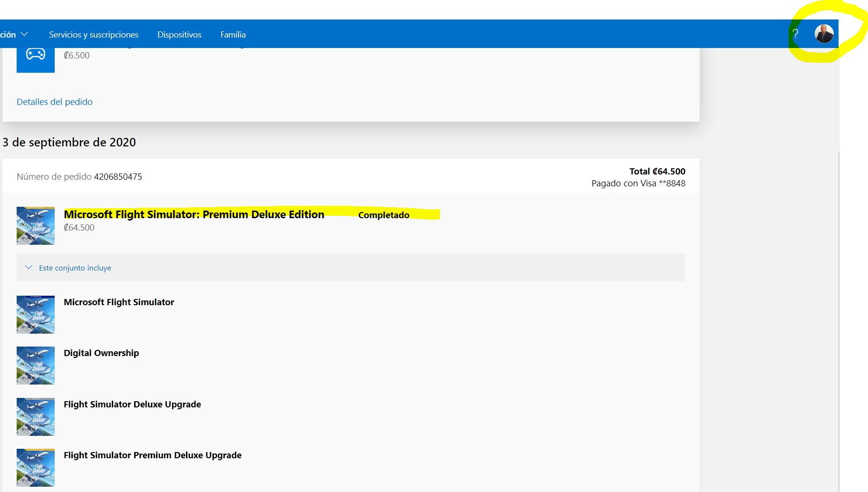Expand the truncated 'ción' navigation dropdown
Viewport: 868px width, 492px height.
(14, 35)
